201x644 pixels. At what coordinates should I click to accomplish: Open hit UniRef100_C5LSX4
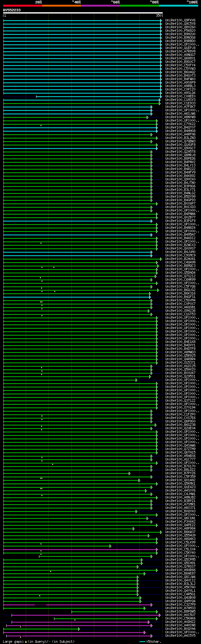coord(180,549)
